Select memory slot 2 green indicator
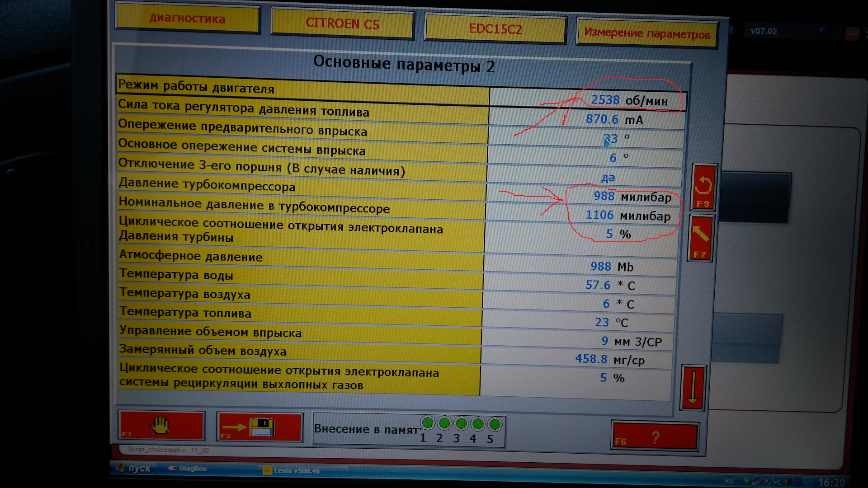The image size is (868, 488). (x=444, y=423)
